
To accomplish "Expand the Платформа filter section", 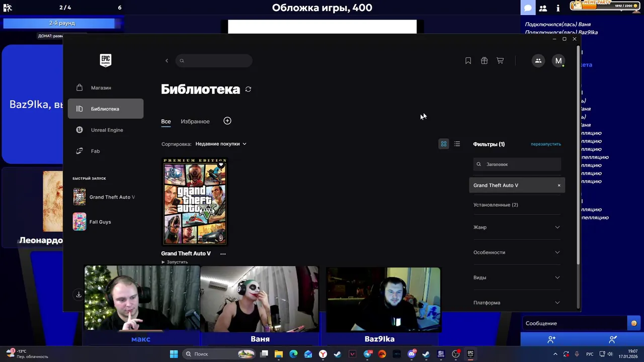I will pos(517,303).
